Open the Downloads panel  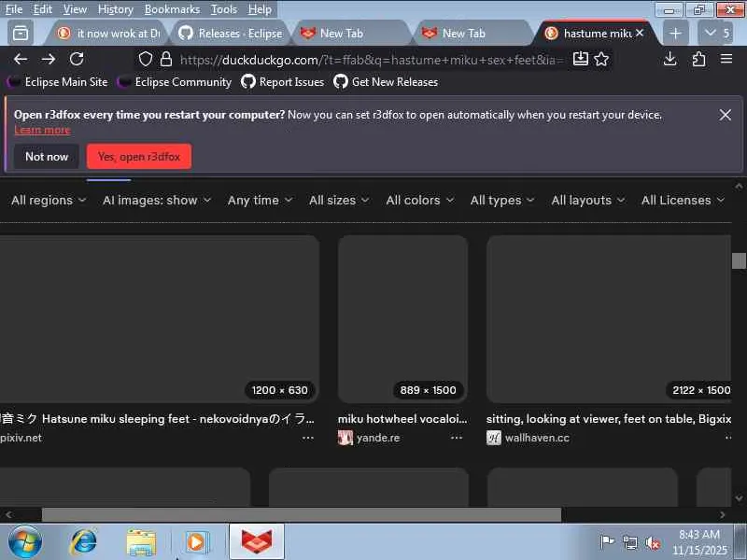[669, 59]
